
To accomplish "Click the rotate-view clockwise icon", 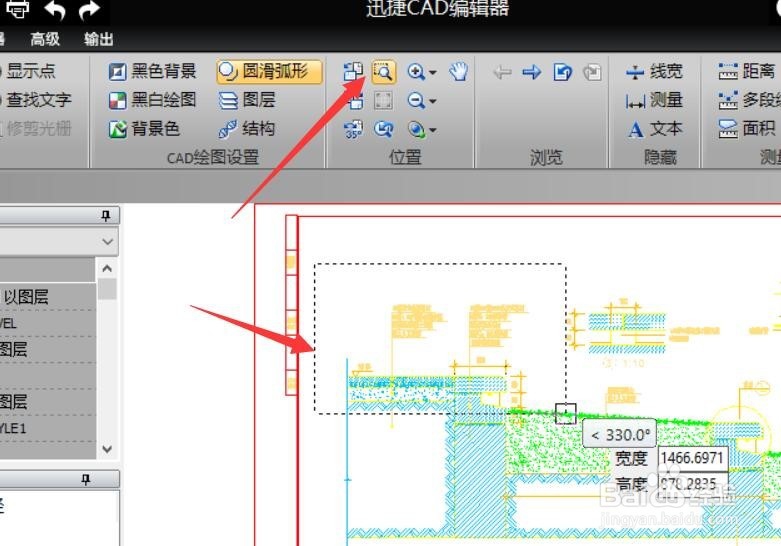I will [353, 72].
